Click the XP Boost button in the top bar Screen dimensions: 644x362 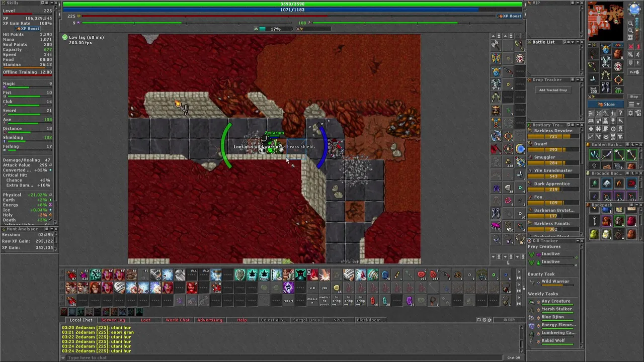510,16
